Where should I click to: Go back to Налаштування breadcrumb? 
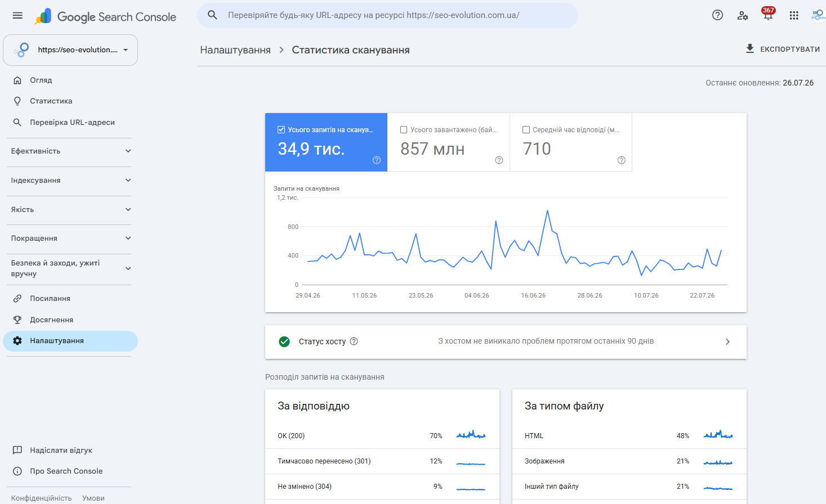coord(235,50)
